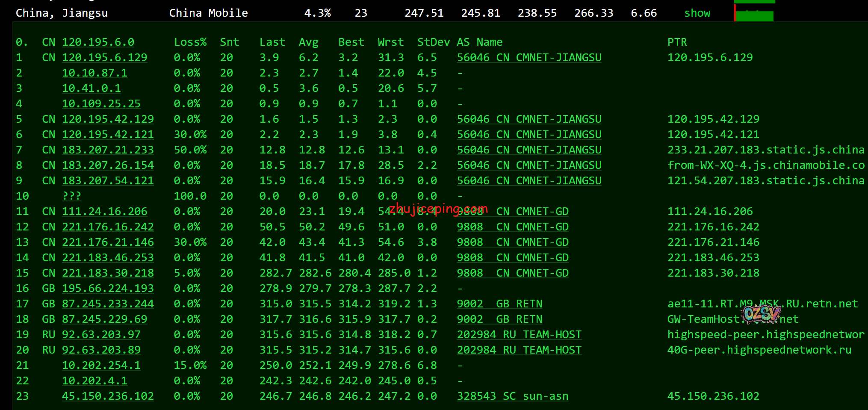
Task: Open AS 202984 RU TEAM-HOST on hop 19
Action: coord(519,335)
